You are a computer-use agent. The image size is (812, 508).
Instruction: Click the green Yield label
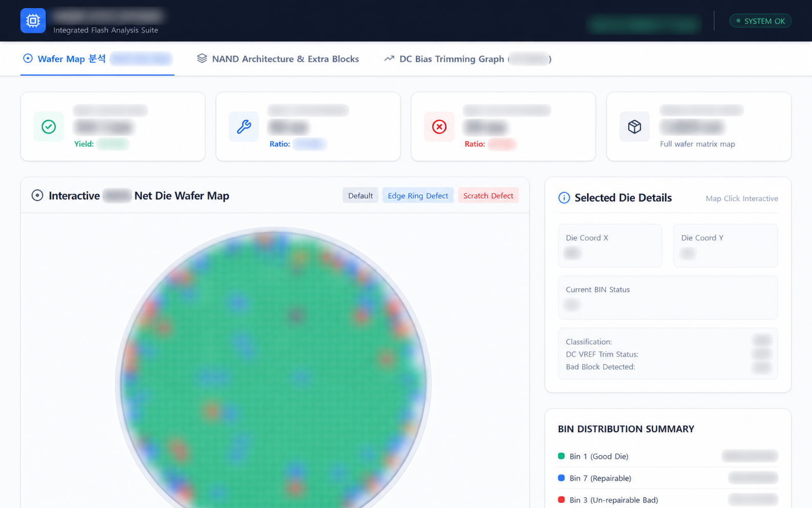click(x=84, y=144)
